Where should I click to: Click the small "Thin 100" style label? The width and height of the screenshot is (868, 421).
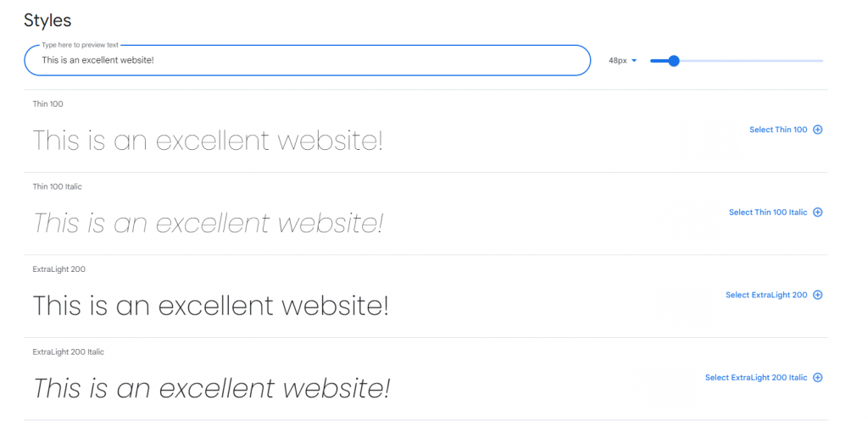[47, 104]
